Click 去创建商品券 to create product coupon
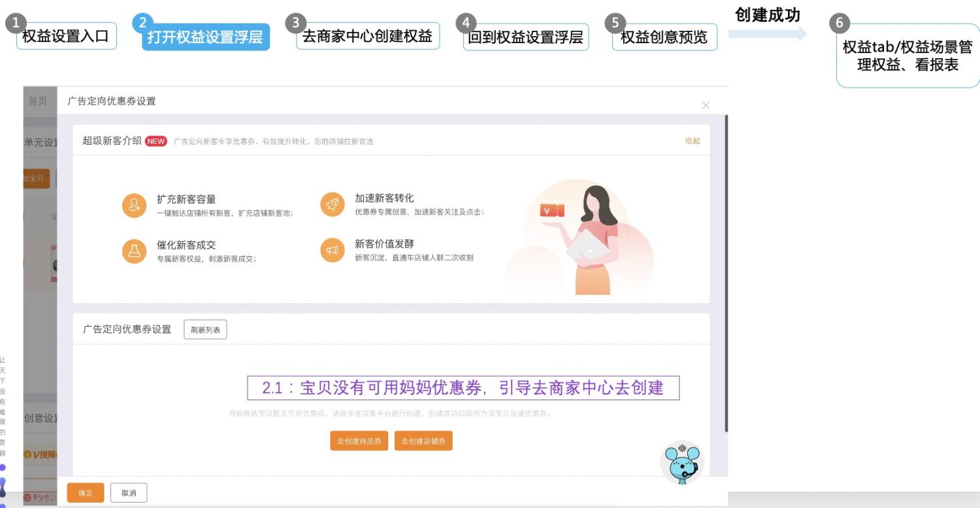This screenshot has height=508, width=980. [358, 441]
